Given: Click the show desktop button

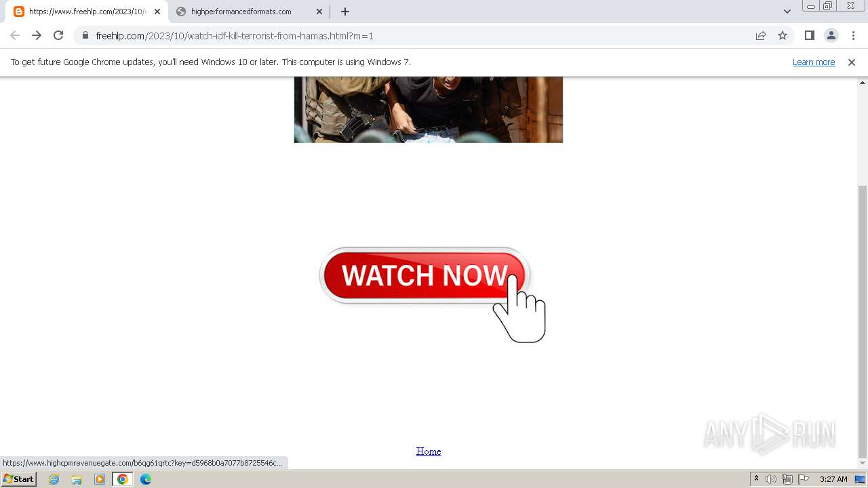Looking at the screenshot, I should coord(860,479).
